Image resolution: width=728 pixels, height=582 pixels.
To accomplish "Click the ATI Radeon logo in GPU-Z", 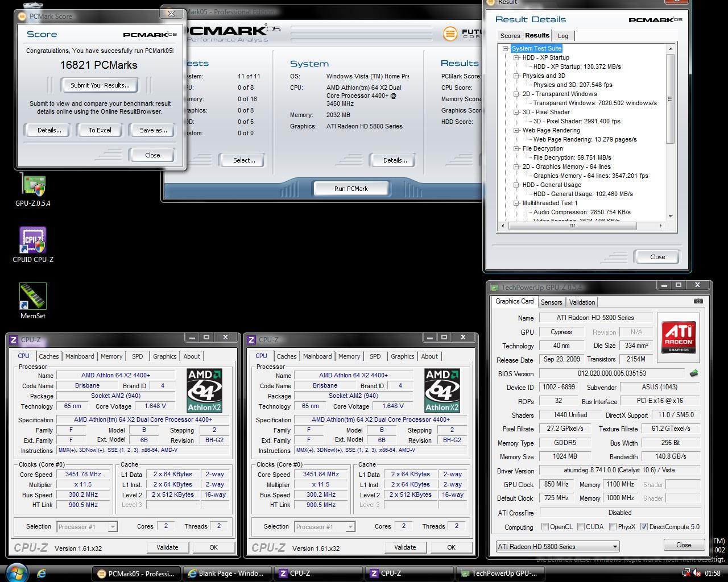I will click(x=678, y=338).
